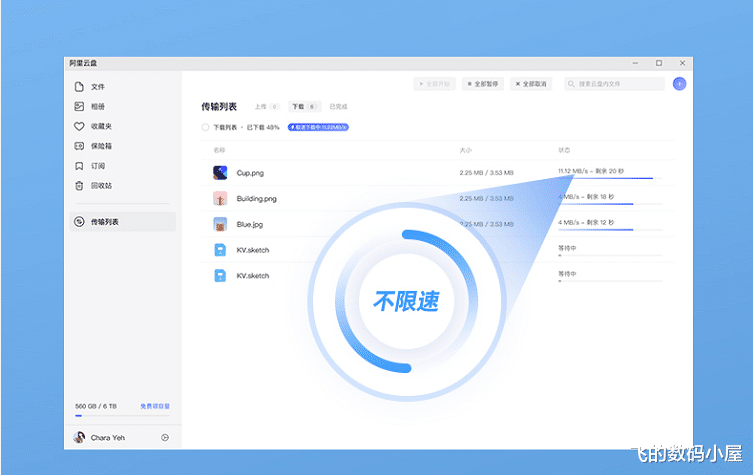Click the 名称 column header

[x=219, y=150]
